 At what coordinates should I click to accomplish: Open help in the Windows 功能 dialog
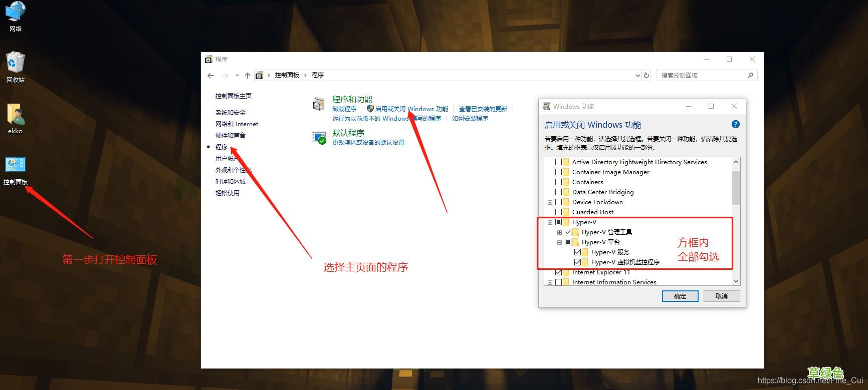point(736,124)
